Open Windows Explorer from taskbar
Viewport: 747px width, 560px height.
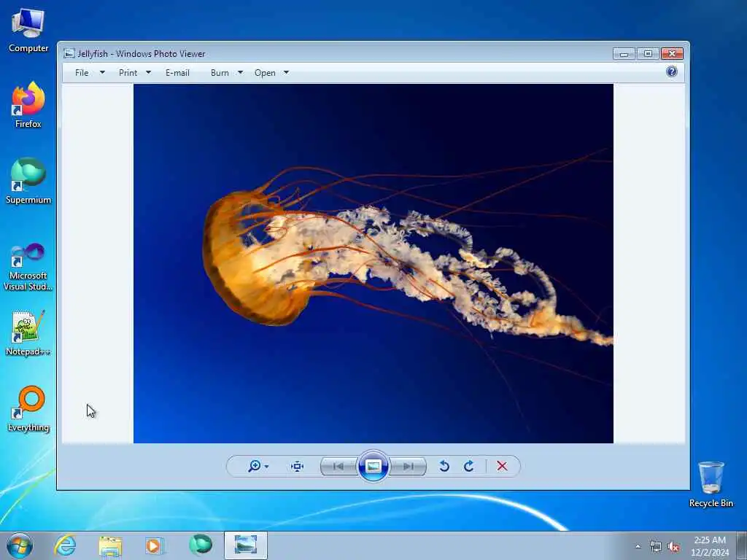(111, 545)
